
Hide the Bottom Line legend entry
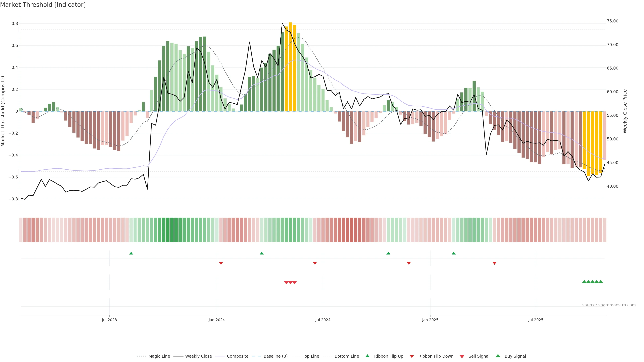pyautogui.click(x=346, y=356)
